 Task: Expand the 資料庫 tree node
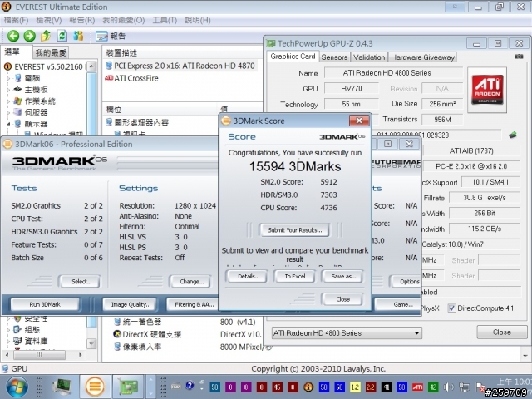point(9,341)
